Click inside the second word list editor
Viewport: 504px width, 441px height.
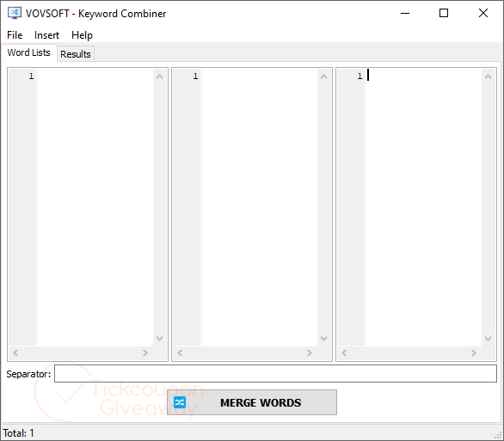(x=260, y=207)
